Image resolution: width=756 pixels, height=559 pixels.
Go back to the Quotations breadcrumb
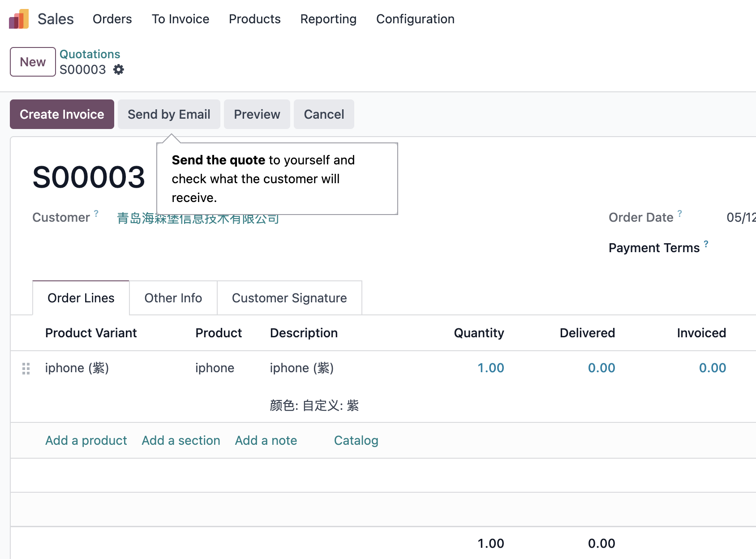point(90,54)
